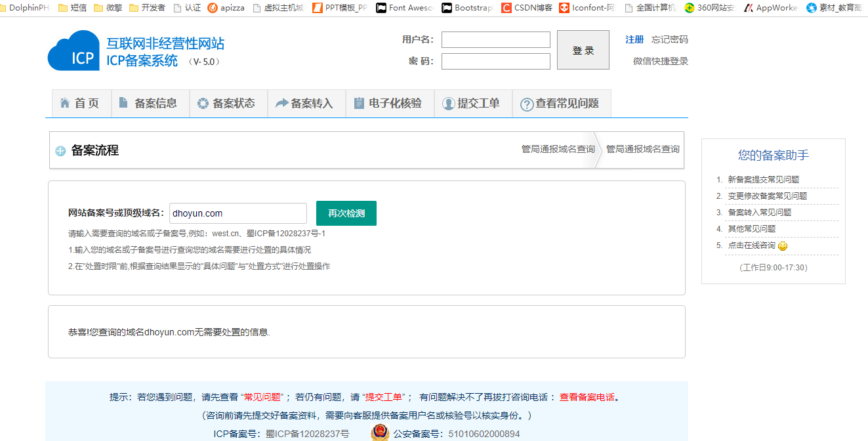Select the house icon on 首页 tab
Image resolution: width=868 pixels, height=441 pixels.
coord(65,103)
